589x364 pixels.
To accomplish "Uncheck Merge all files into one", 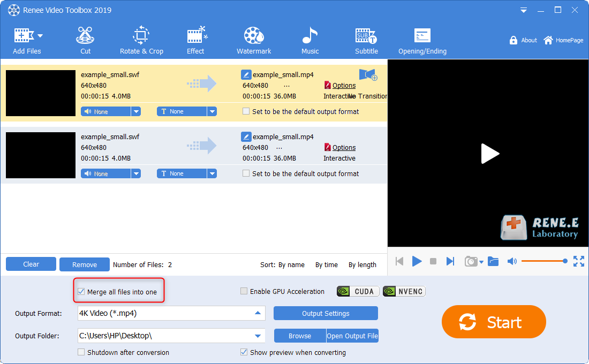I will (x=81, y=292).
